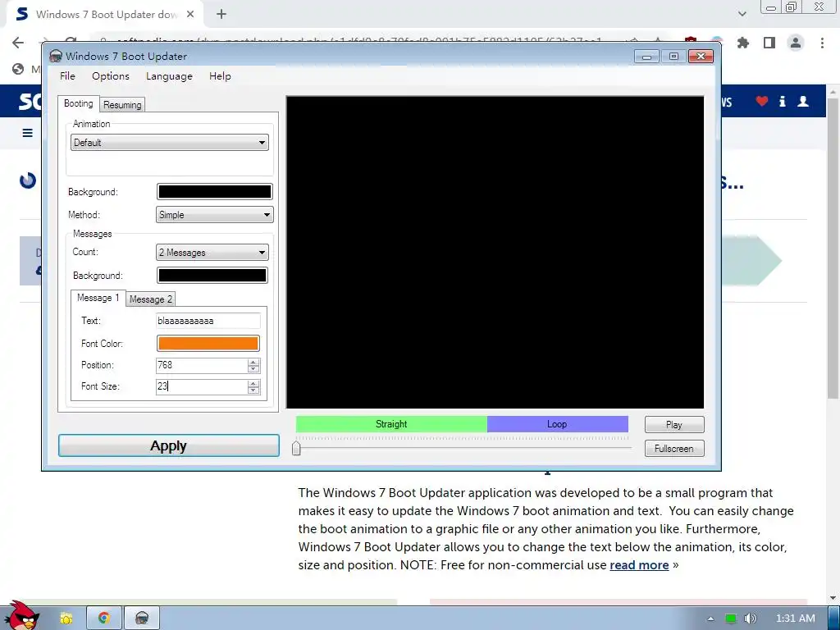840x630 pixels.
Task: Click the Apply button
Action: tap(169, 445)
